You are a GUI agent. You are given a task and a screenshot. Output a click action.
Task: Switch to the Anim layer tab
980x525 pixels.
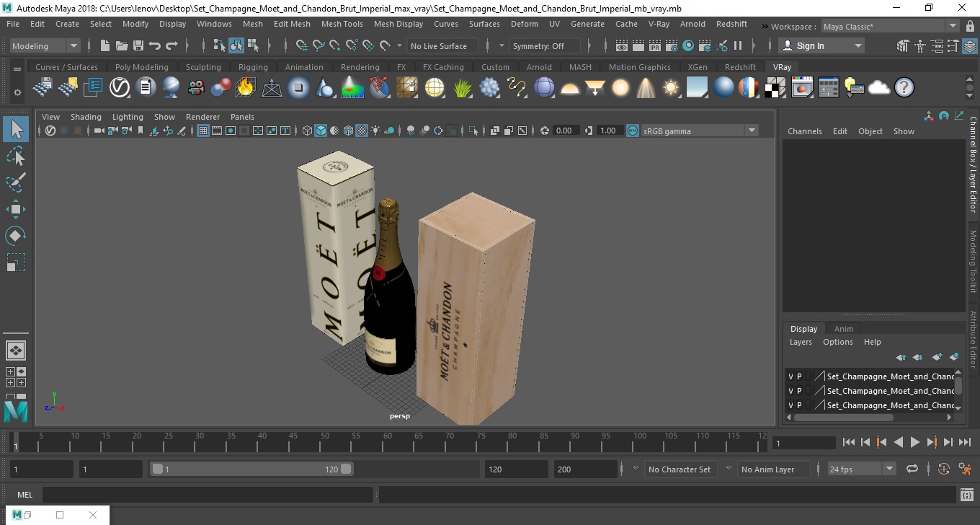coord(843,328)
